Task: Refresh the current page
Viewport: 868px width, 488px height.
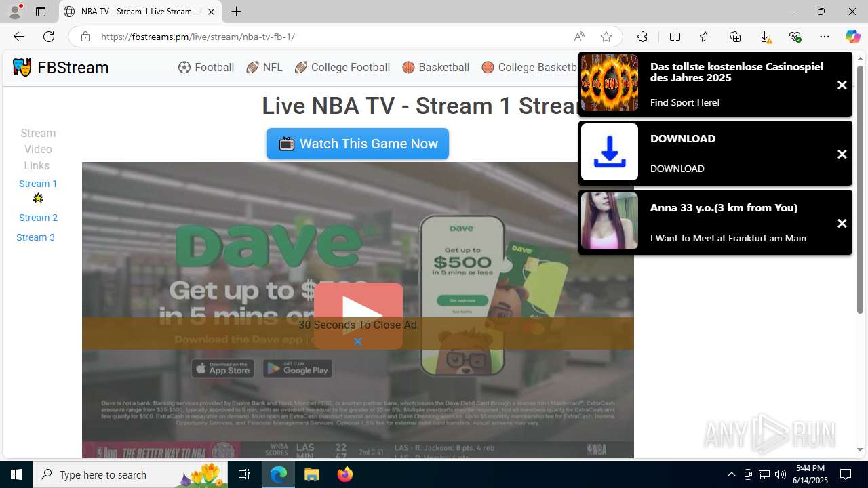Action: tap(48, 37)
